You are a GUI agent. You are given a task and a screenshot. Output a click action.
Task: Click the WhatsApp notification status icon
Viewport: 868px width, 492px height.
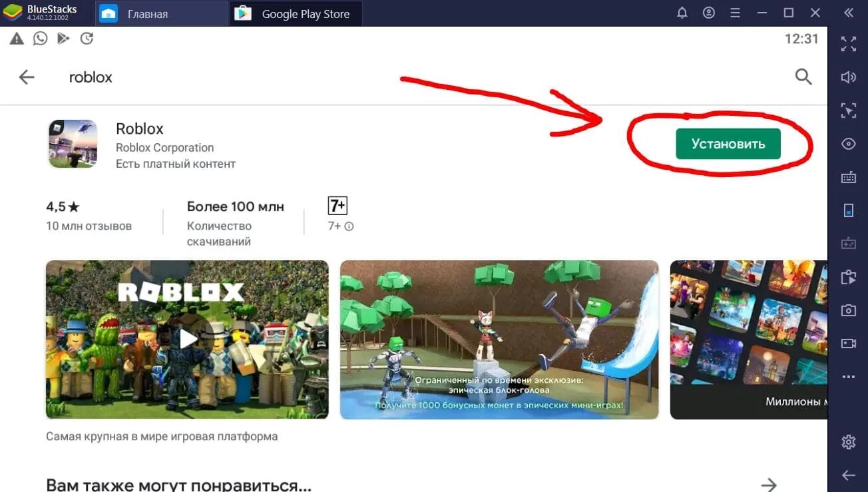click(x=41, y=39)
